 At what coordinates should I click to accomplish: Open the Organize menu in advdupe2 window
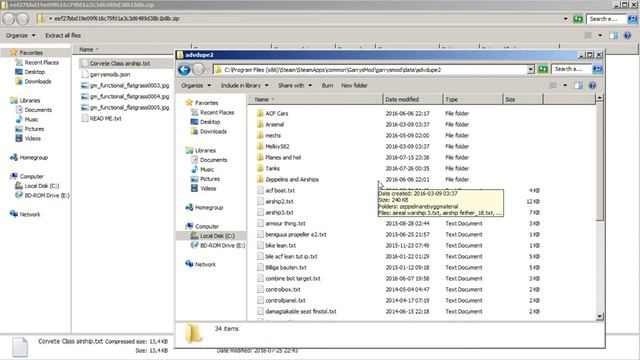tap(196, 85)
